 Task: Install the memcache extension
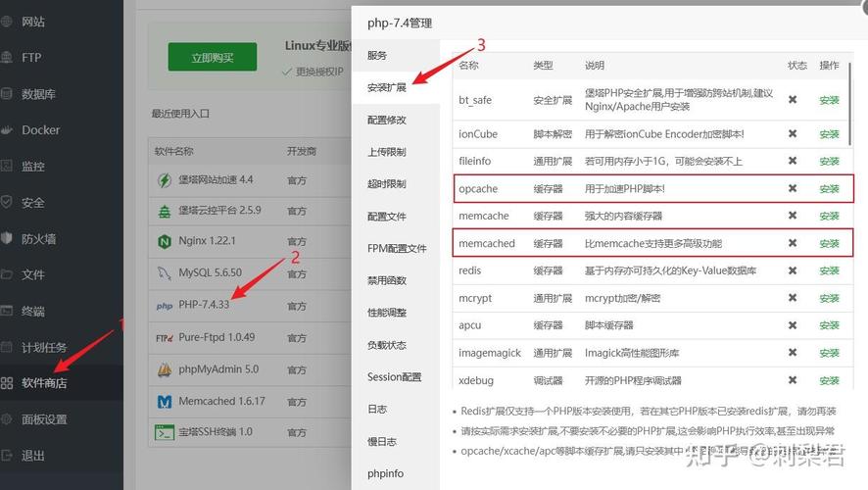click(829, 216)
